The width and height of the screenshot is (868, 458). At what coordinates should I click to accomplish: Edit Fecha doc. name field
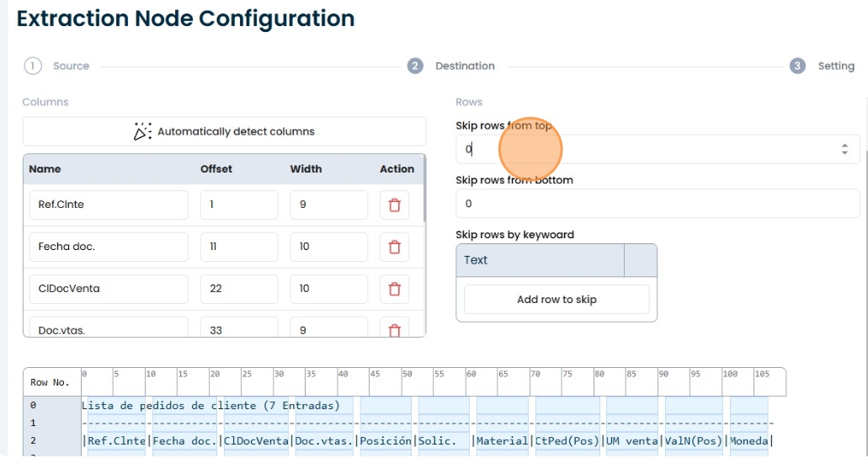pos(109,247)
